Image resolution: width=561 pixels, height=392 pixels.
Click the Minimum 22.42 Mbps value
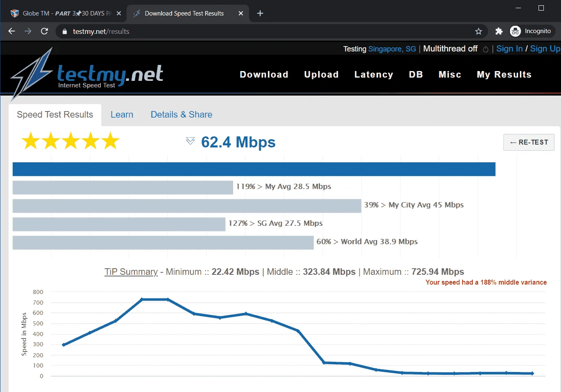[x=235, y=272]
